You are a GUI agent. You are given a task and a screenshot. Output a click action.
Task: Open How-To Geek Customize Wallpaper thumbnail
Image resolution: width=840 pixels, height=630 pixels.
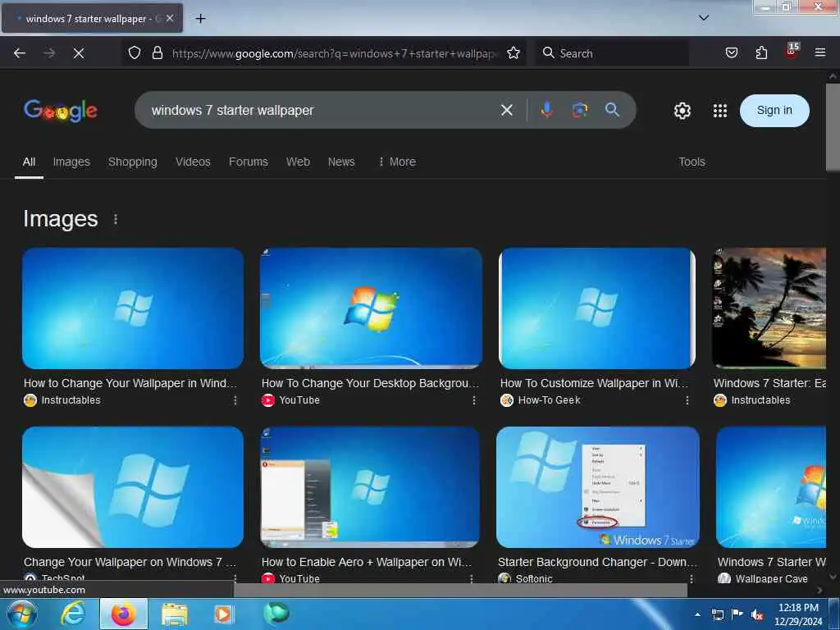tap(597, 308)
